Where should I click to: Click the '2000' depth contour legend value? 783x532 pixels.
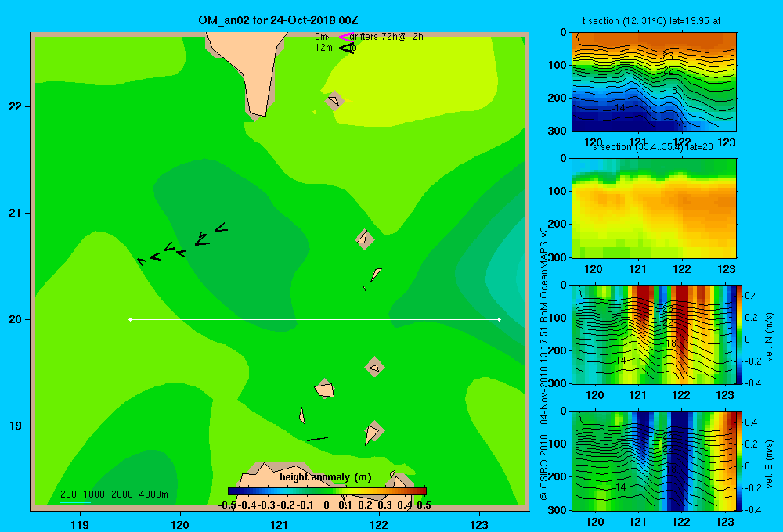click(122, 494)
